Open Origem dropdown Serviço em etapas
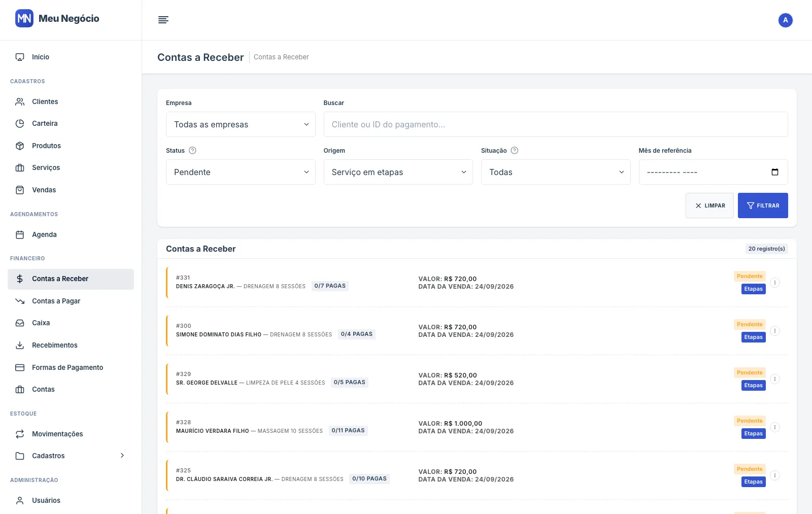This screenshot has height=514, width=812. point(398,172)
